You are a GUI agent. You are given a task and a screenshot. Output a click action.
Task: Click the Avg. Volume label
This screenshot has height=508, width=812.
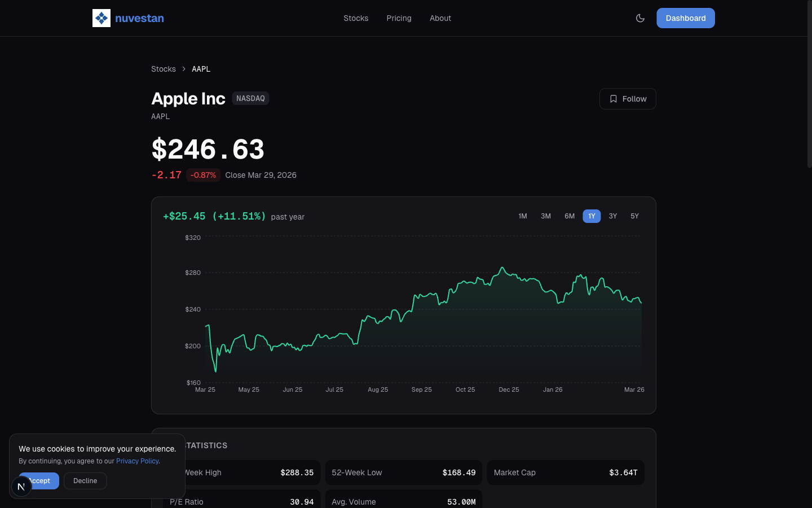tap(354, 502)
